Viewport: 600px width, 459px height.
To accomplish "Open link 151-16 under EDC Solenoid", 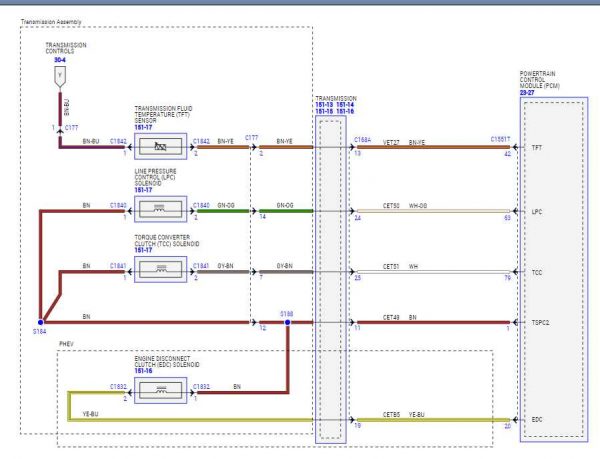I will click(143, 371).
